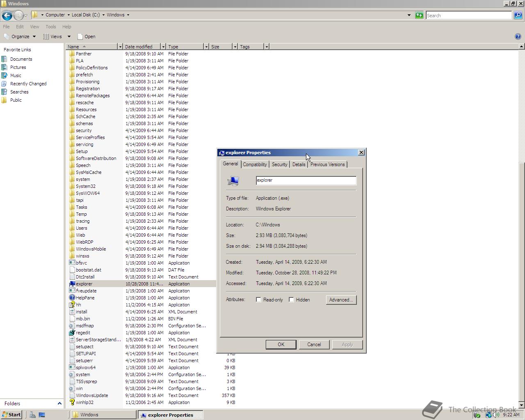The image size is (525, 420).
Task: Select the winhlp32 application icon
Action: click(72, 402)
